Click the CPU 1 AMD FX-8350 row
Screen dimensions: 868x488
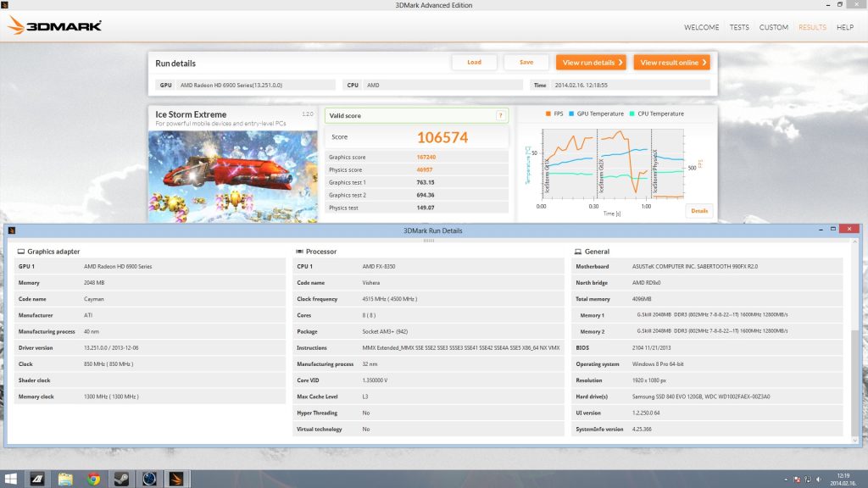pyautogui.click(x=428, y=266)
